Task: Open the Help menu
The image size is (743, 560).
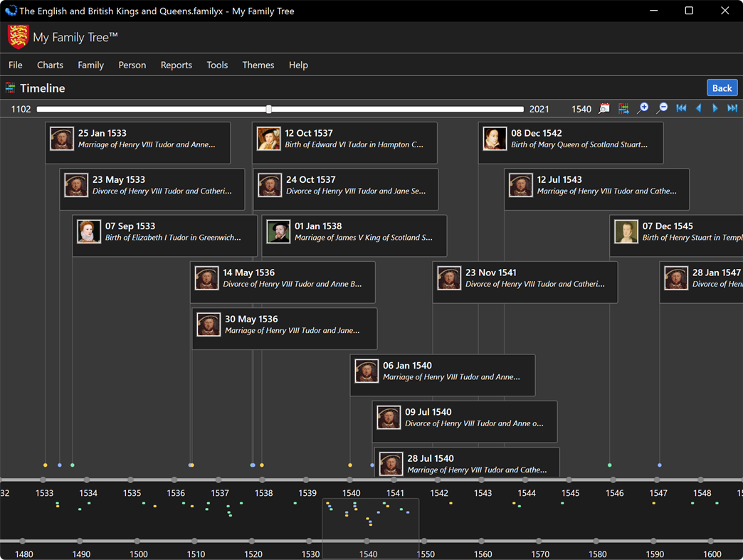Action: pyautogui.click(x=298, y=65)
